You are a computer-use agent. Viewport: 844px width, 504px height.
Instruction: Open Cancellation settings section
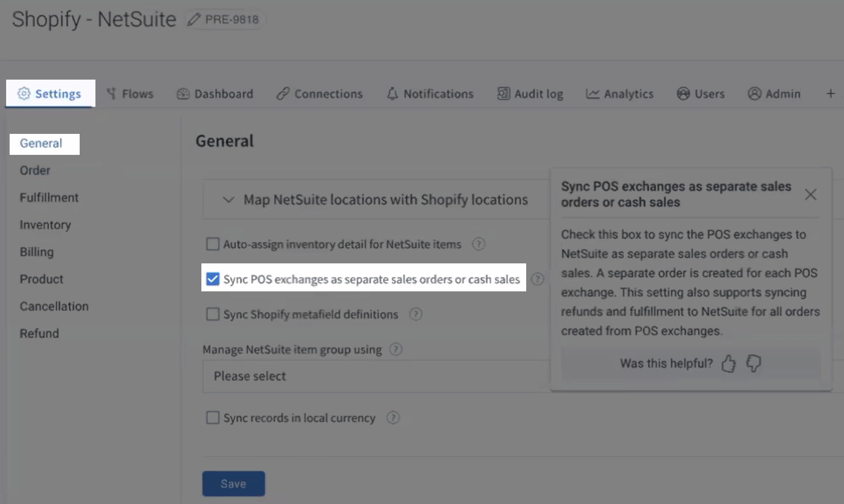[54, 306]
